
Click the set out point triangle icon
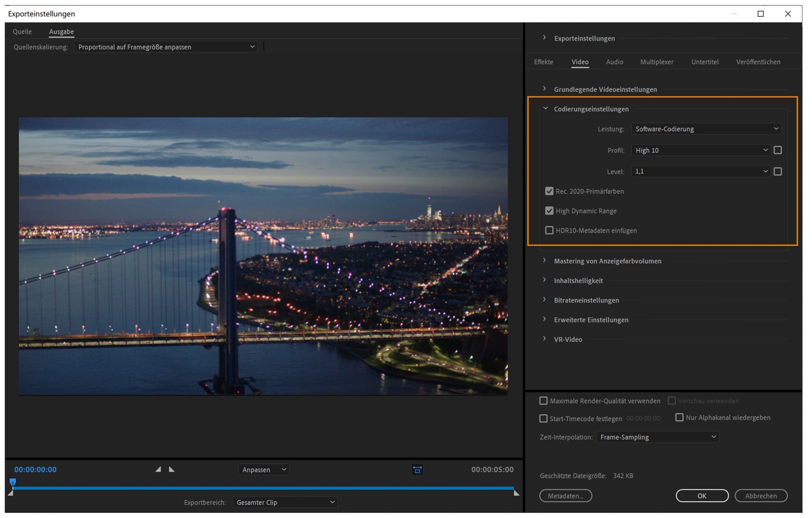172,469
